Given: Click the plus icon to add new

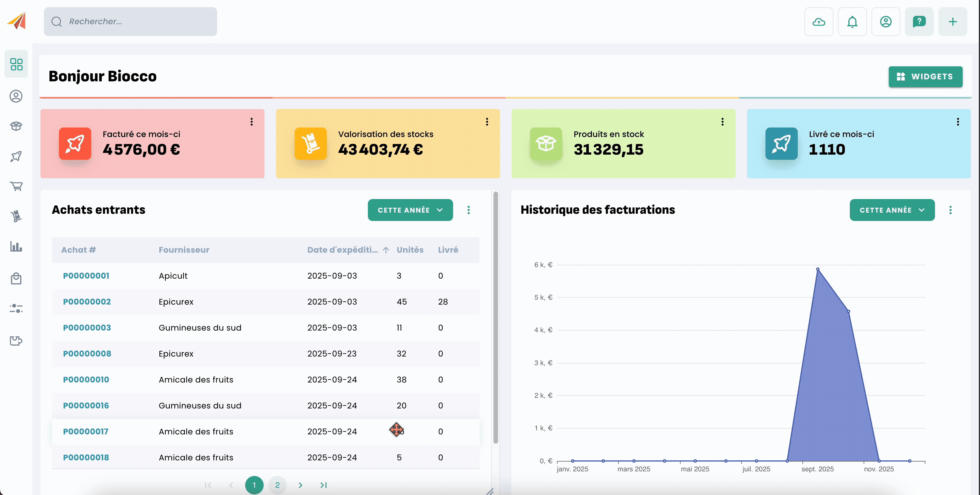Looking at the screenshot, I should (x=952, y=22).
